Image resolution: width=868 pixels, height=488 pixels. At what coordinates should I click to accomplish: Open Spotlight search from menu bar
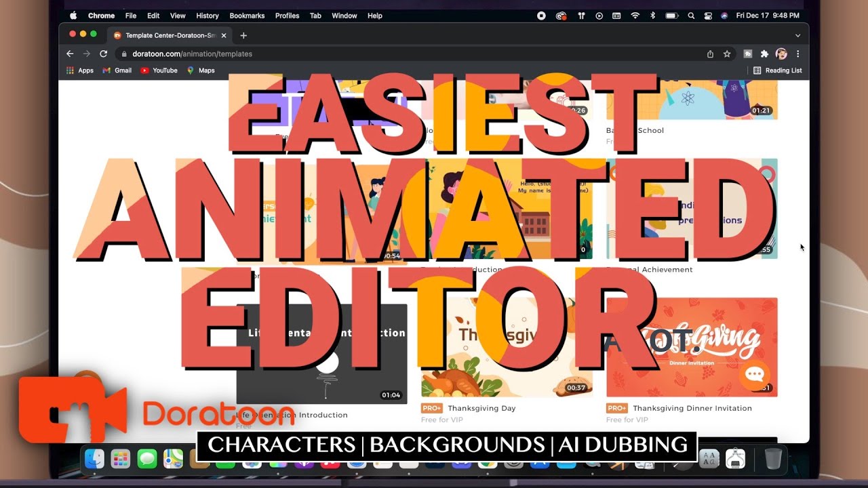coord(691,16)
